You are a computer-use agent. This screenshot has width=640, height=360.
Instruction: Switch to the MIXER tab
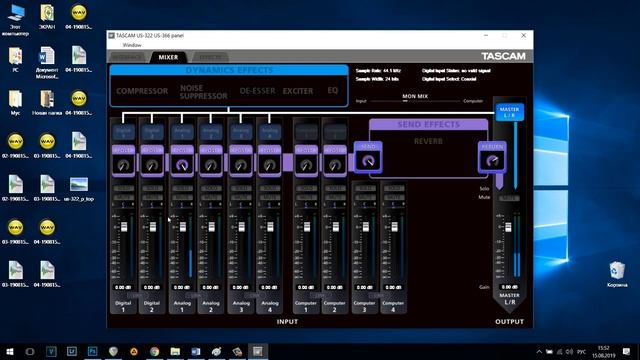tap(168, 57)
